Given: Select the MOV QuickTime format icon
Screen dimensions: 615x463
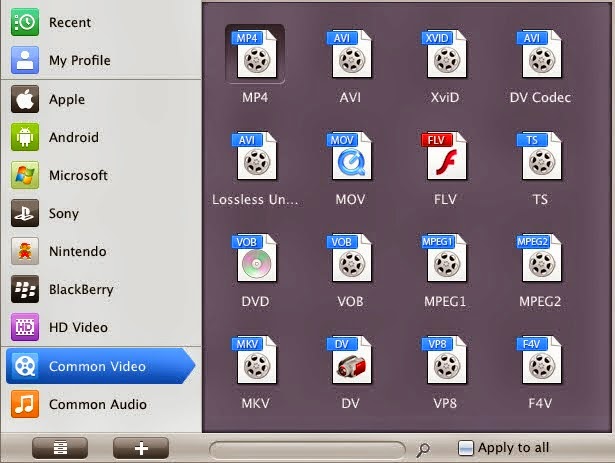Looking at the screenshot, I should 350,156.
